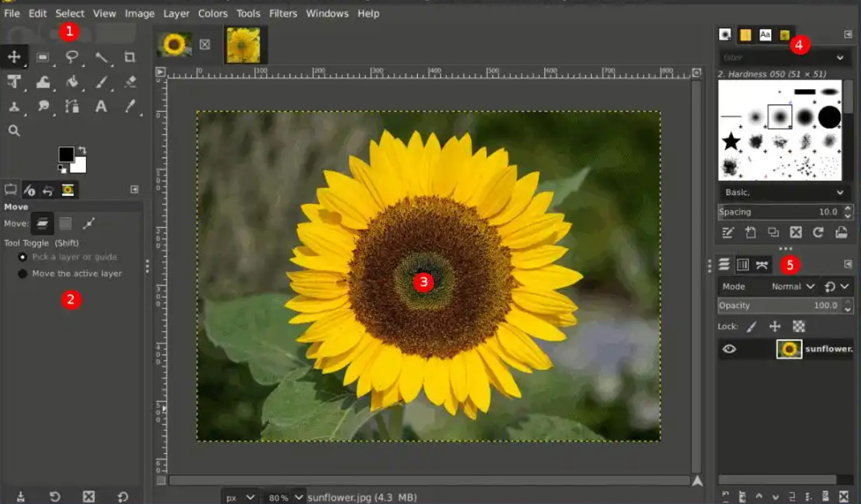Activate the Zoom magnifier tool
Screen dimensions: 861x504
click(x=14, y=131)
